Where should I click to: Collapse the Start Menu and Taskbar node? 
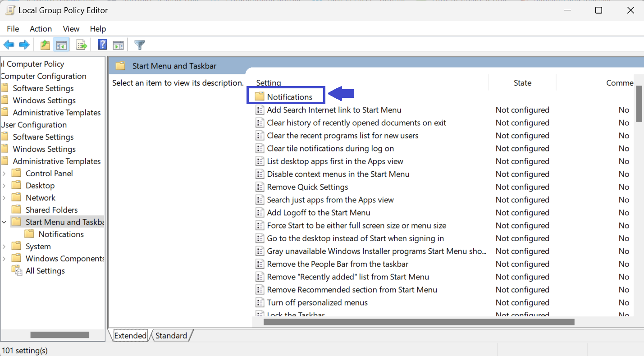[4, 222]
